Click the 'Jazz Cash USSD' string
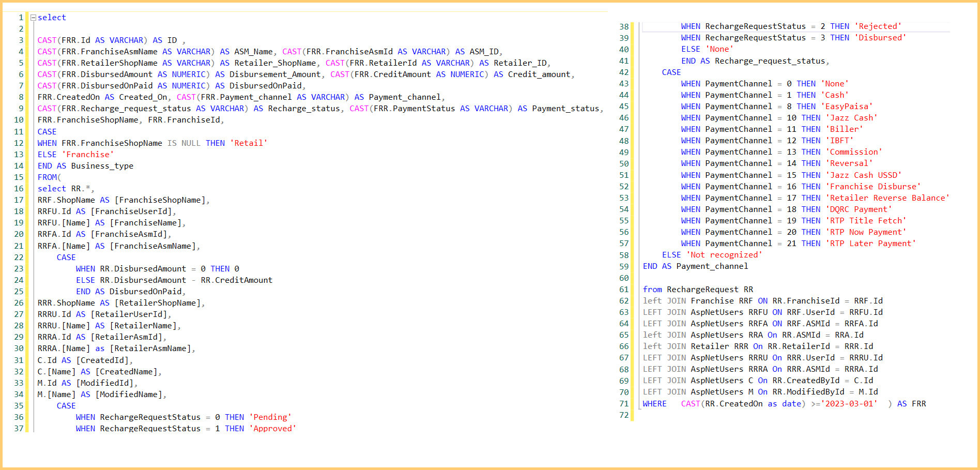The image size is (980, 470). [863, 175]
